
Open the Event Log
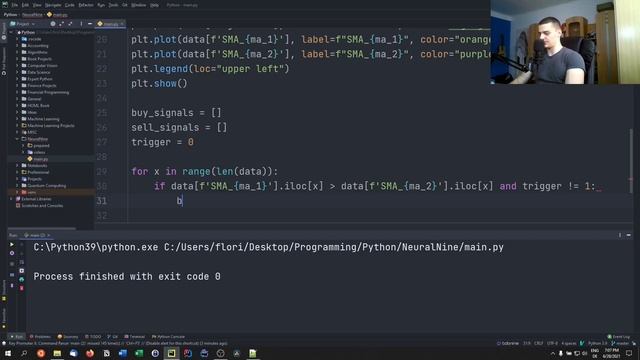pos(618,337)
